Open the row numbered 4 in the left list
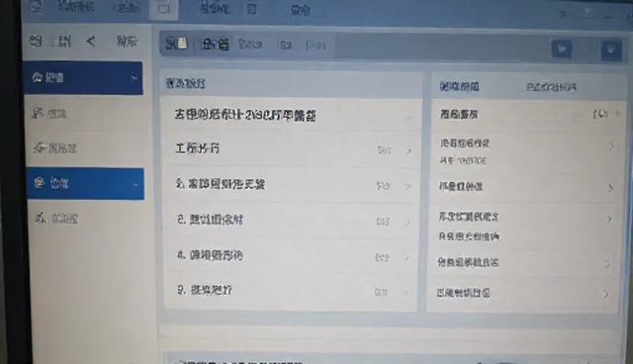 tap(292, 256)
